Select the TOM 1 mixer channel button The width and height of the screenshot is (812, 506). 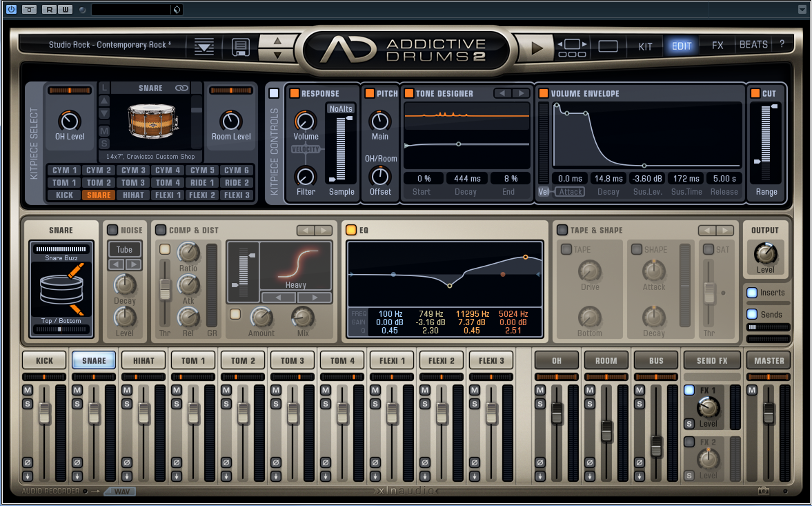[x=194, y=360]
